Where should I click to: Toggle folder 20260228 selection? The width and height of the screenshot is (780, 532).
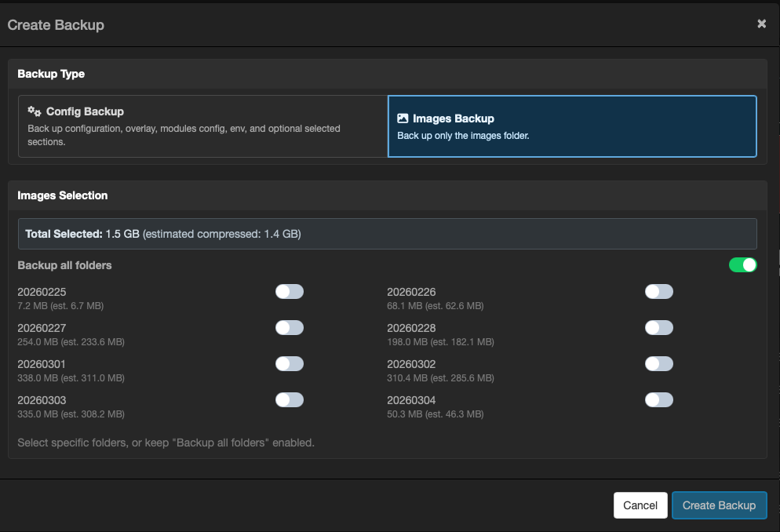click(658, 328)
